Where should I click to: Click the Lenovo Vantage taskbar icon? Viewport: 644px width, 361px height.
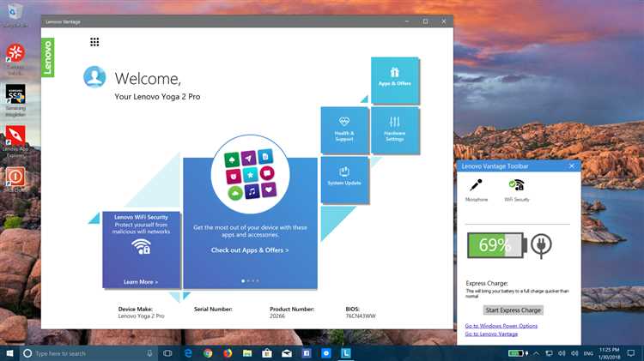346,353
